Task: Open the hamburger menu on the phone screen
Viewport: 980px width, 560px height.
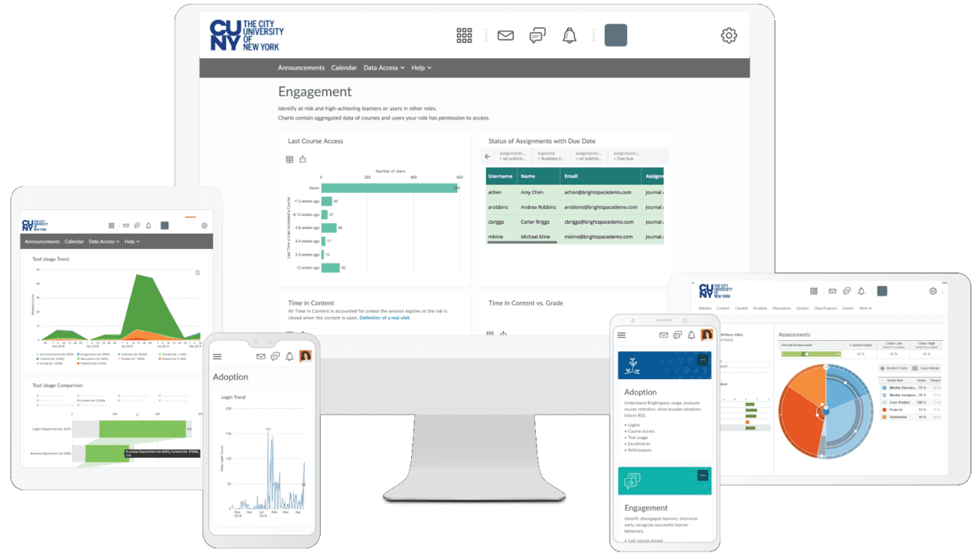Action: click(217, 356)
